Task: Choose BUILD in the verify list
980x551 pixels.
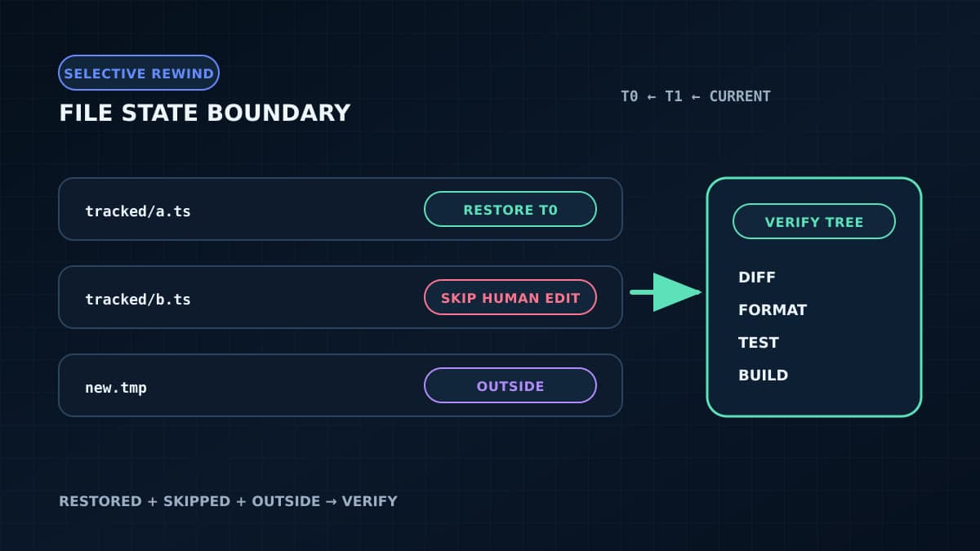Action: [764, 375]
